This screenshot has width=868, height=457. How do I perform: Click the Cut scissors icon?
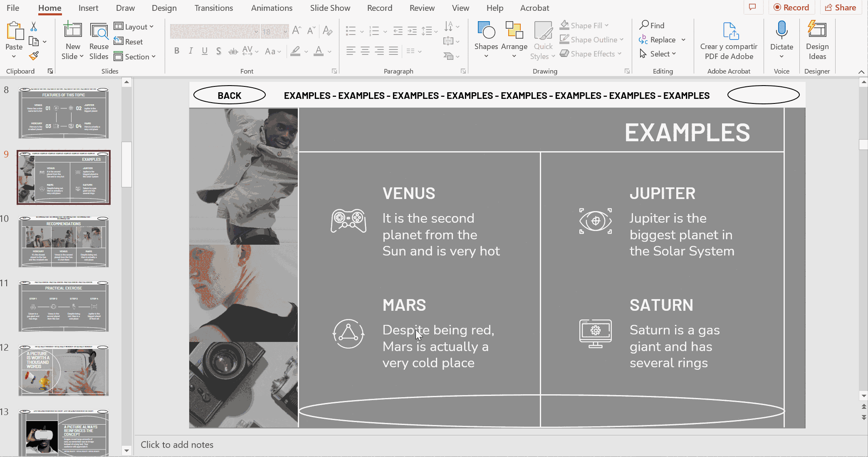coord(34,27)
